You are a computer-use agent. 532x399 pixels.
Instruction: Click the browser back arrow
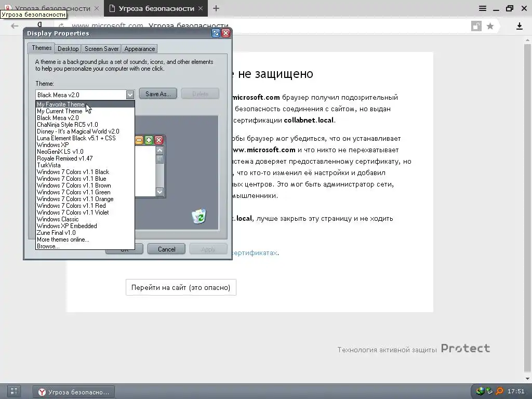(14, 26)
